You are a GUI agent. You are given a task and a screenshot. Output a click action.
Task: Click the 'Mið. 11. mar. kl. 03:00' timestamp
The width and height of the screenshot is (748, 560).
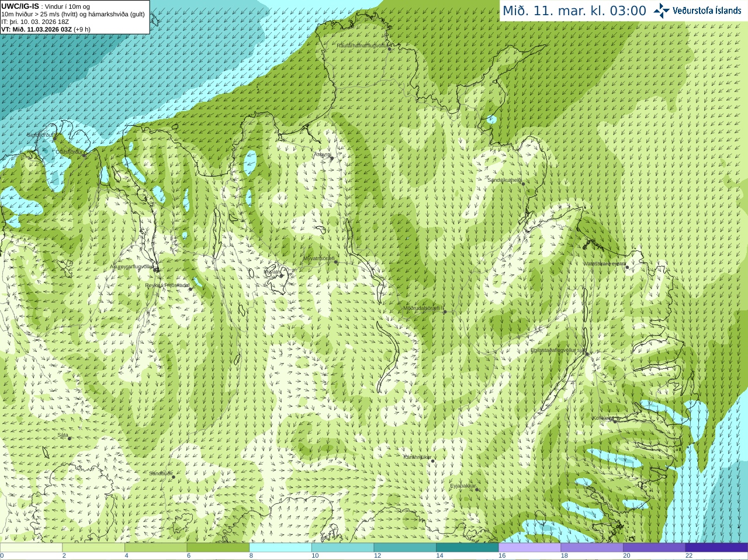(x=574, y=11)
